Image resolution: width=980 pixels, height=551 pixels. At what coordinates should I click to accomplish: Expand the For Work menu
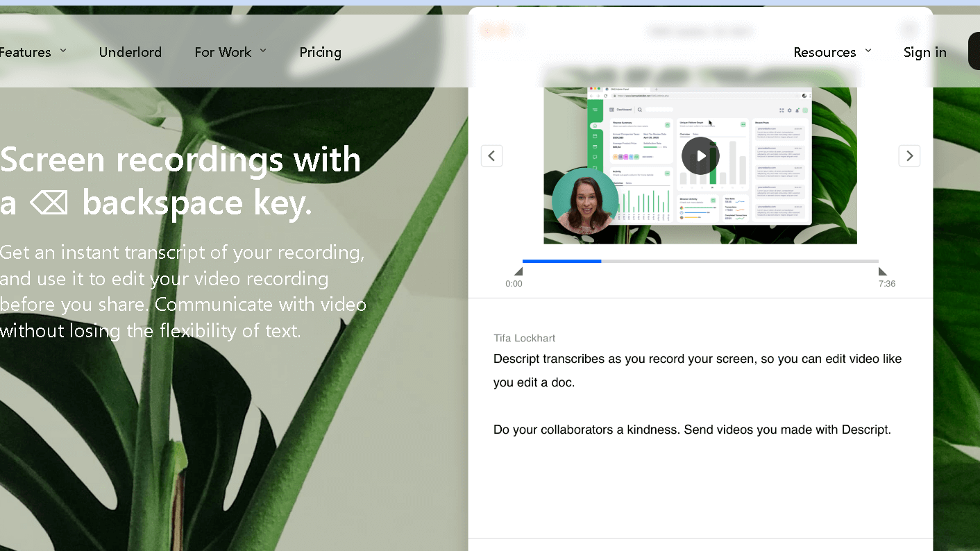[230, 52]
